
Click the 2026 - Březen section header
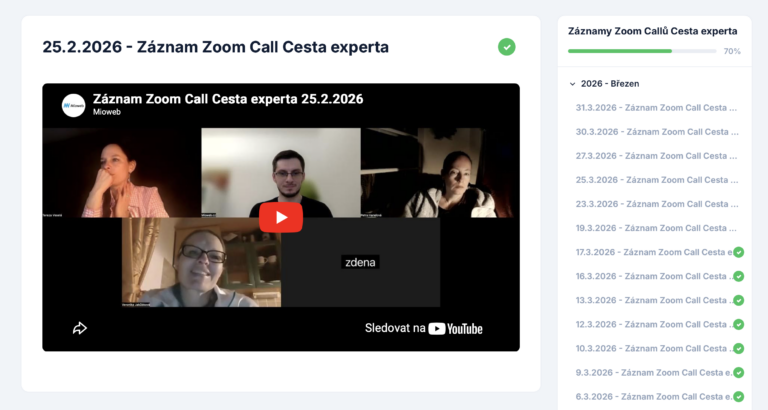point(610,84)
